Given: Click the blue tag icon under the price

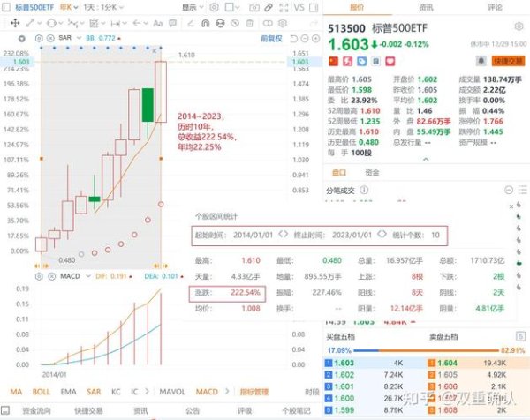Looking at the screenshot, I should coord(361,61).
